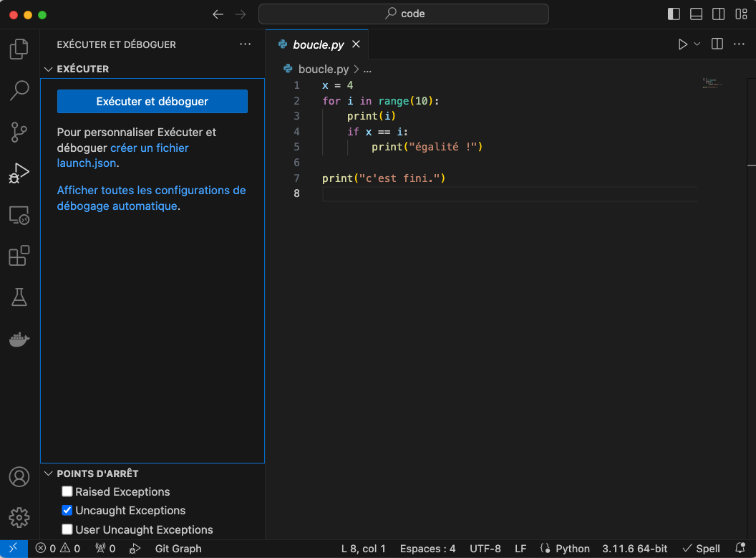Open the Docker whale icon
Viewport: 756px width, 558px height.
(x=19, y=339)
